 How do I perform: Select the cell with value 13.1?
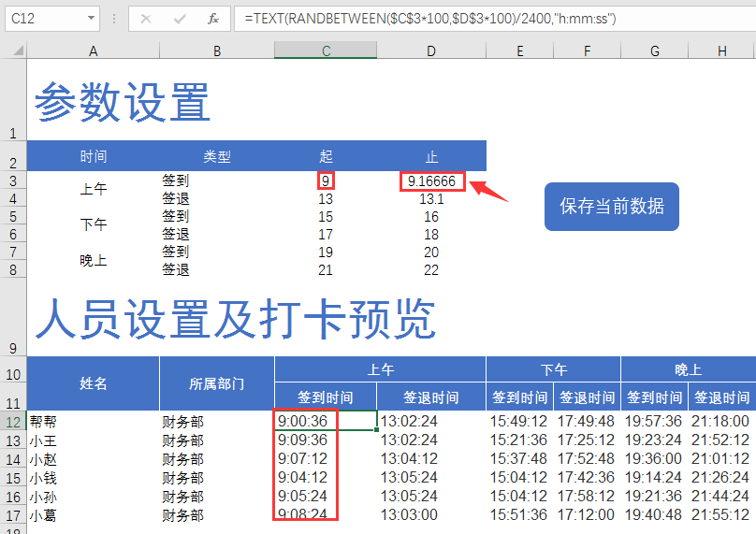(431, 198)
